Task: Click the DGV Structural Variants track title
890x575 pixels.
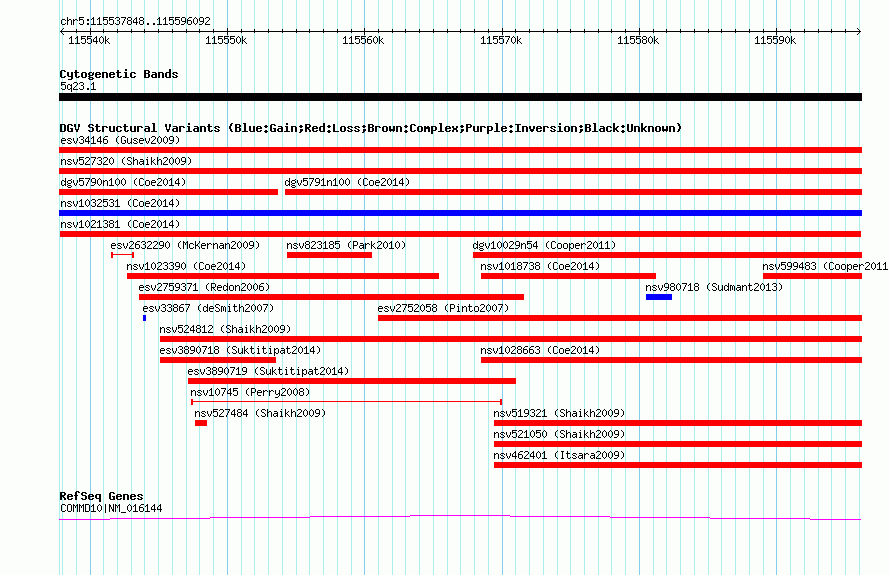Action: (x=371, y=128)
